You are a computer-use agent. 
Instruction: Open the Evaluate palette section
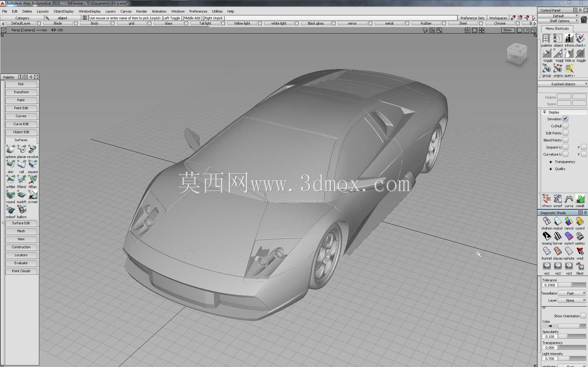tap(21, 263)
